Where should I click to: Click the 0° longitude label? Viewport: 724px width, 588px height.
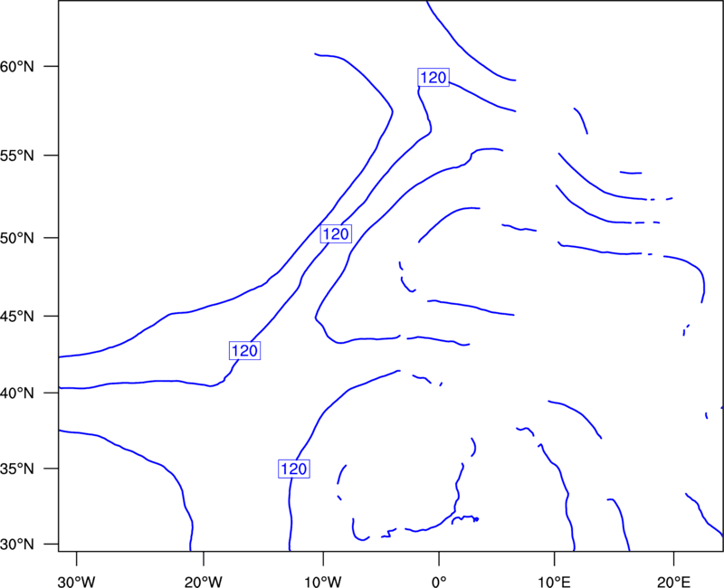439,582
